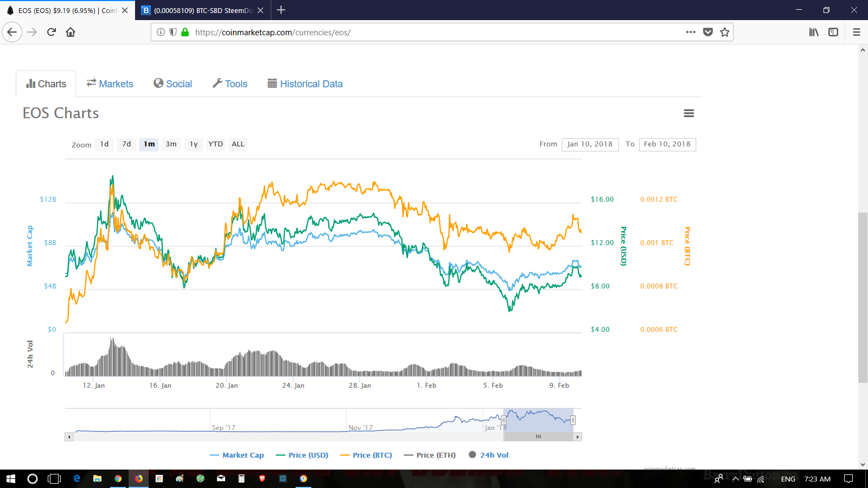Click the From date field
The height and width of the screenshot is (488, 868).
click(x=590, y=144)
